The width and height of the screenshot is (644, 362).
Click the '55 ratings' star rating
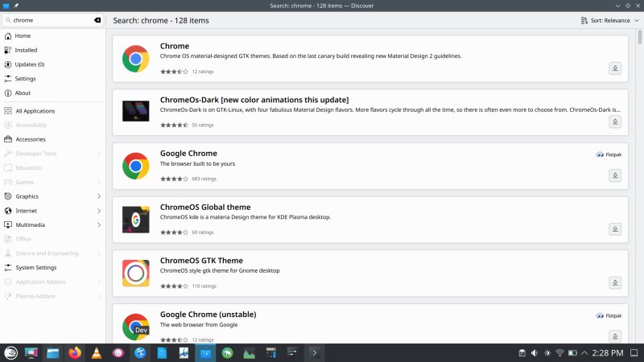(x=174, y=125)
